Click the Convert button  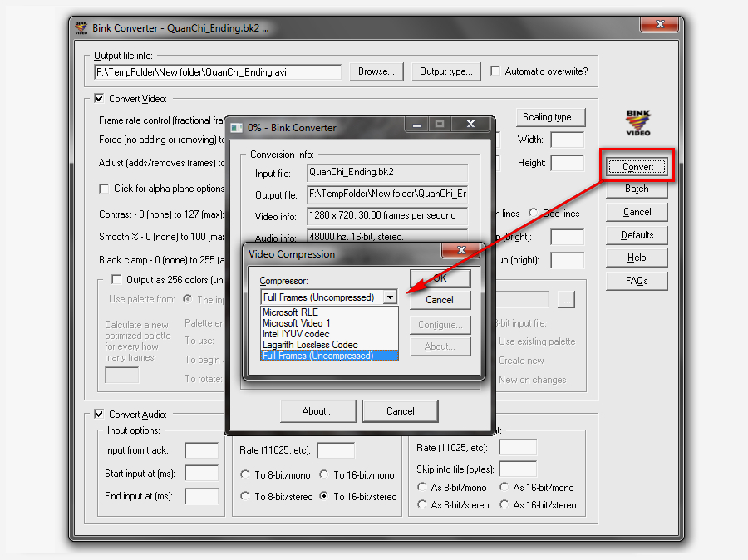(x=637, y=167)
